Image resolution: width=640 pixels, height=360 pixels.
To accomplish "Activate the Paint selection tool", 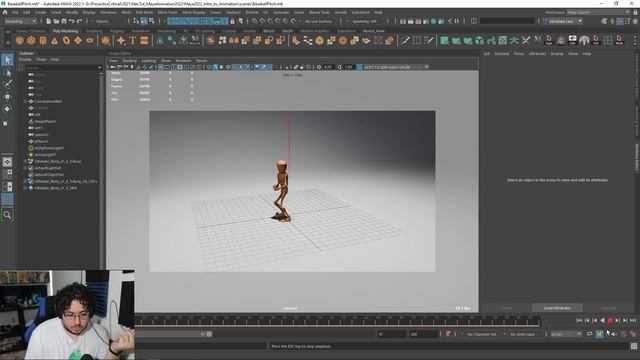I will tap(7, 84).
